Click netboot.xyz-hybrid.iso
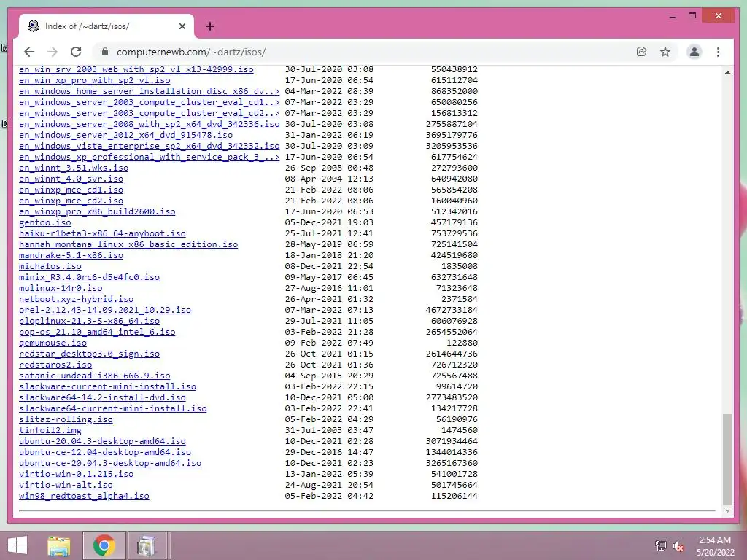 (76, 300)
